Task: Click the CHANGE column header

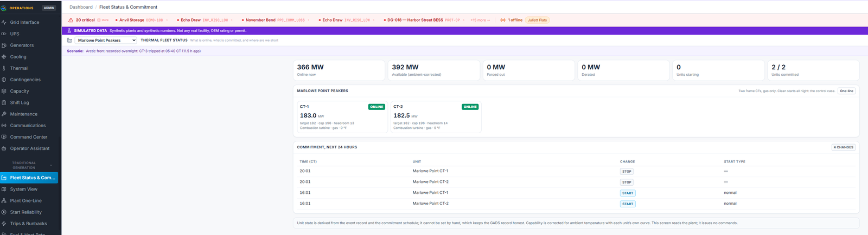Action: 628,162
